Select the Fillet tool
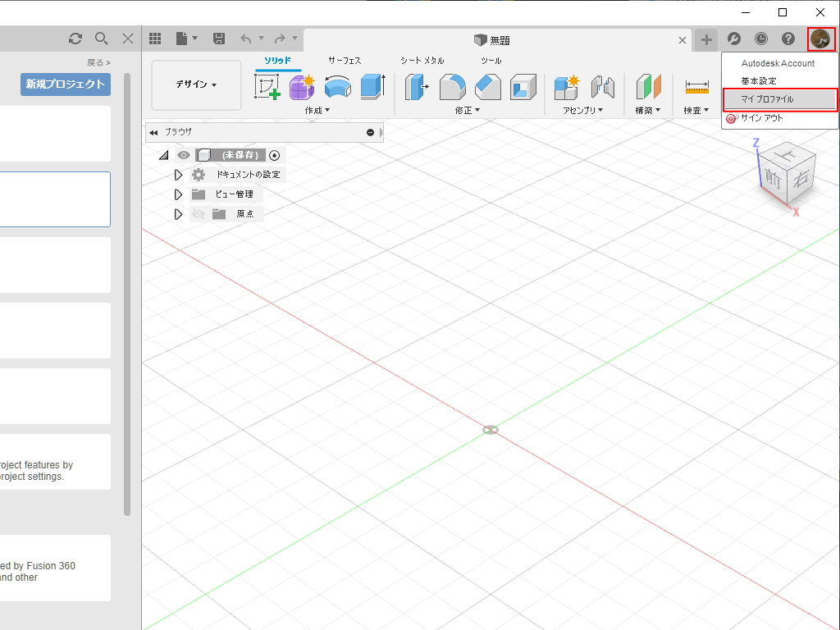840x630 pixels. (452, 87)
